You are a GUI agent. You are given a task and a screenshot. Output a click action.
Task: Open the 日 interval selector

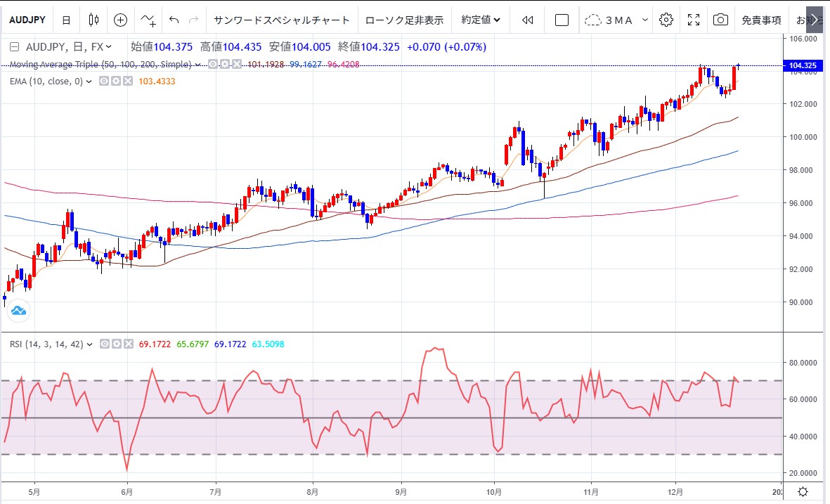65,20
